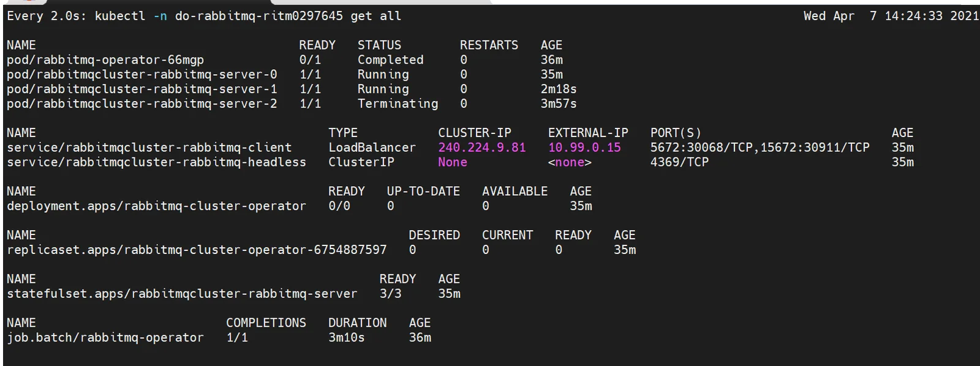Click the ClusterIP service type value
This screenshot has width=980, height=366.
point(361,162)
